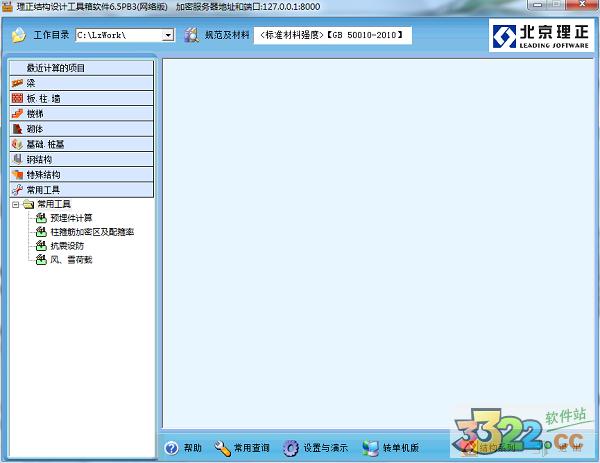600x463 pixels.
Task: Click the 规范及材料 label
Action: [227, 35]
